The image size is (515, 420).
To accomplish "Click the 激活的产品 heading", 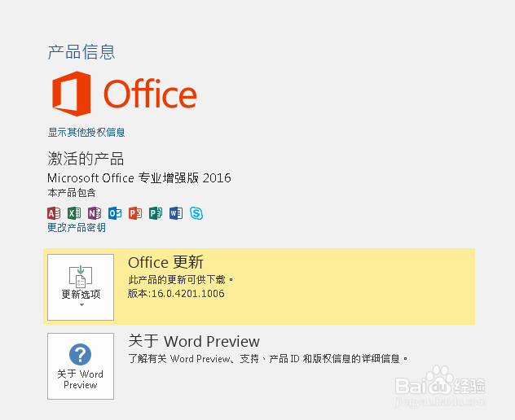I will (86, 159).
